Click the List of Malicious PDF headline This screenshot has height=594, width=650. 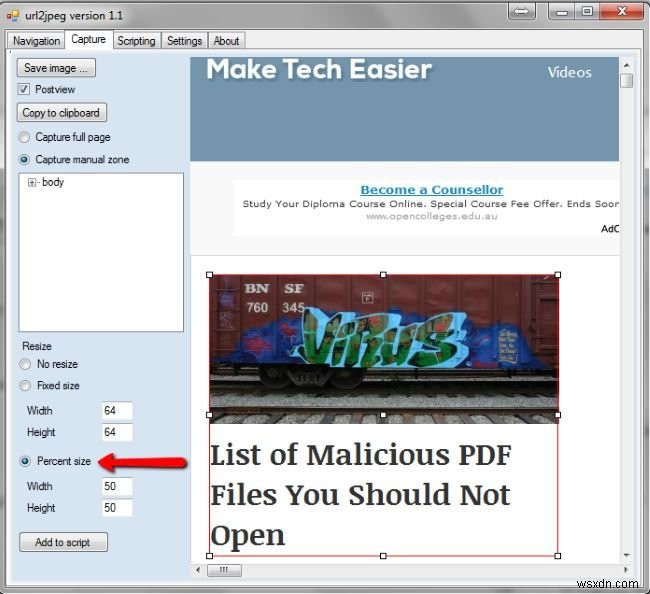click(361, 495)
